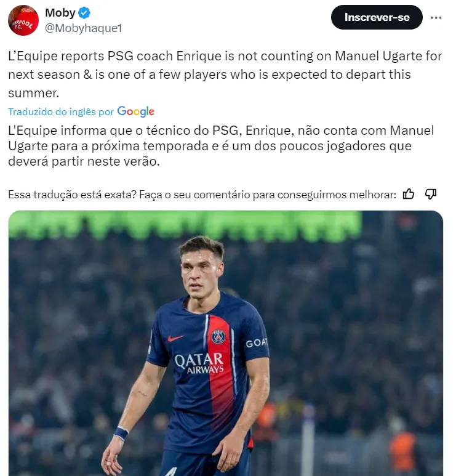Click the "Essa tradução está exata?" prompt
456x476 pixels.
pyautogui.click(x=202, y=195)
